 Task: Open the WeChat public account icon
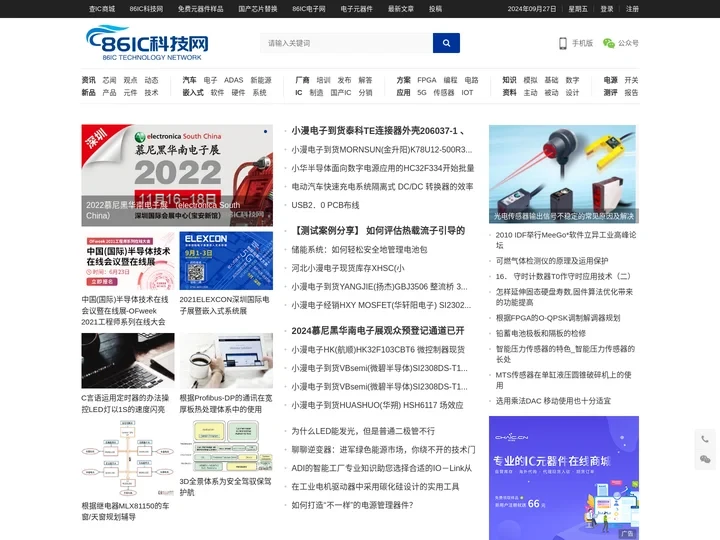tap(608, 43)
